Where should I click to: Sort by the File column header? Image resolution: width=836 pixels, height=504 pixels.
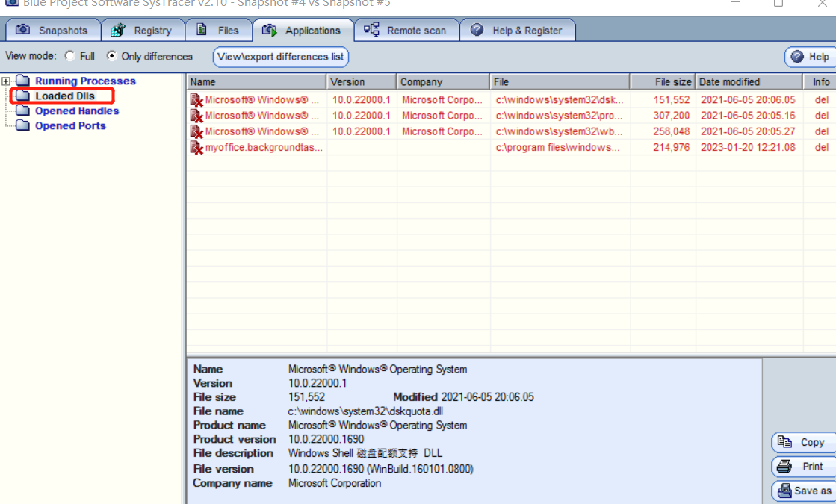pyautogui.click(x=560, y=81)
